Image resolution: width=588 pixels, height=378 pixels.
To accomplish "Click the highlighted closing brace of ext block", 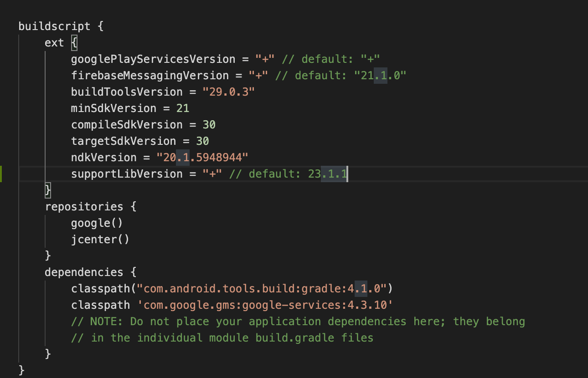I will 48,190.
